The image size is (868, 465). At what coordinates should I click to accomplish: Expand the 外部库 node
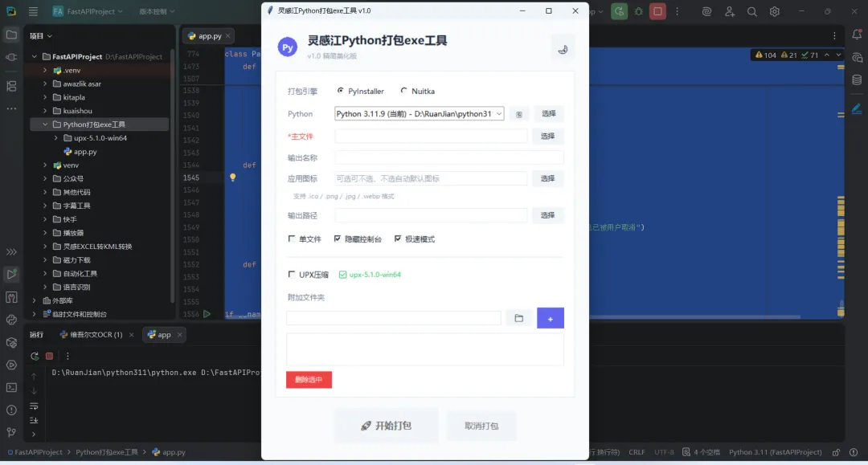[x=35, y=301]
